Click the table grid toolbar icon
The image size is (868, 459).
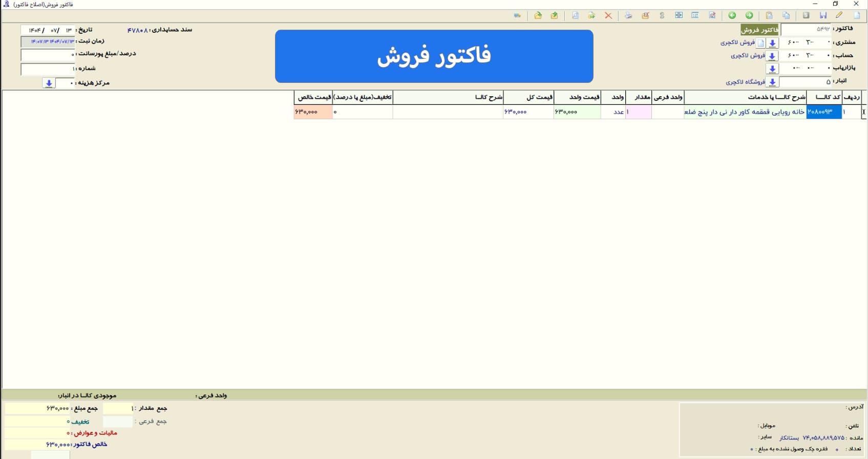click(x=695, y=15)
